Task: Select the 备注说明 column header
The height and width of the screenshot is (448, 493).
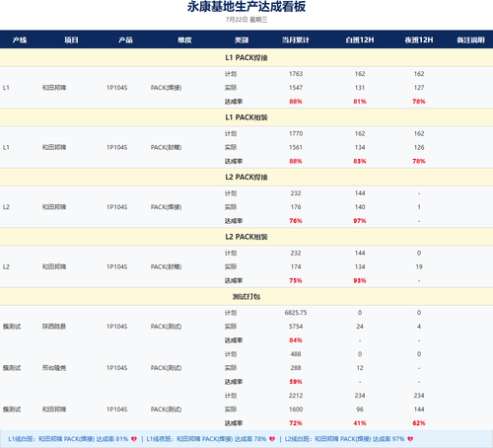Action: pyautogui.click(x=470, y=39)
